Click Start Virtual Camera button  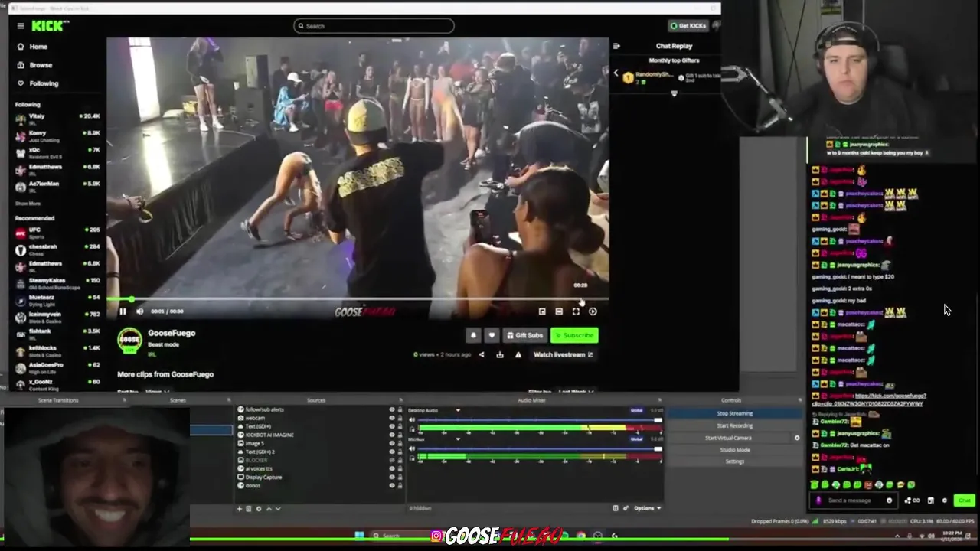[728, 438]
